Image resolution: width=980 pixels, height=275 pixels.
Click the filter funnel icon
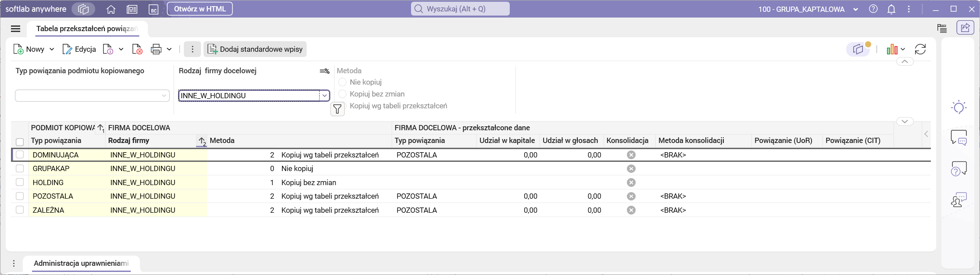[x=337, y=109]
